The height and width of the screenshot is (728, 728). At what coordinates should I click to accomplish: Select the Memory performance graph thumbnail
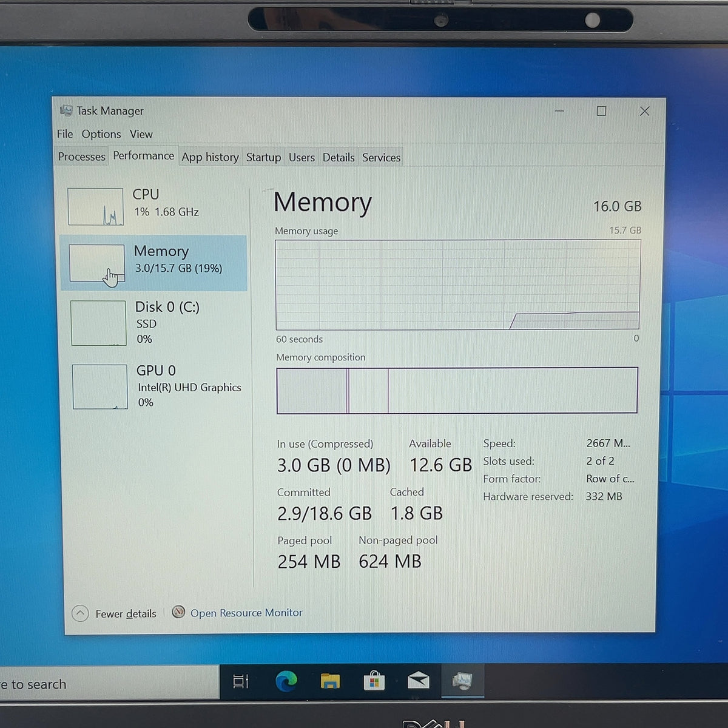pyautogui.click(x=97, y=263)
